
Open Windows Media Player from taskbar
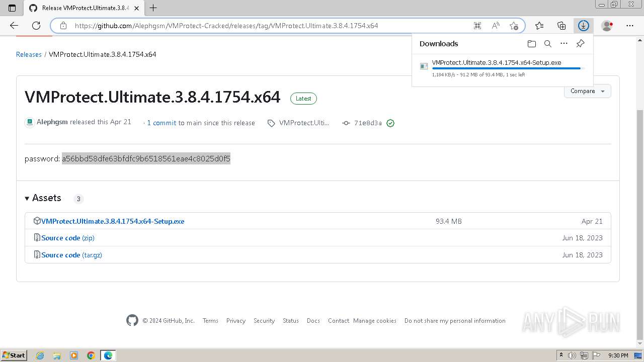pyautogui.click(x=74, y=355)
